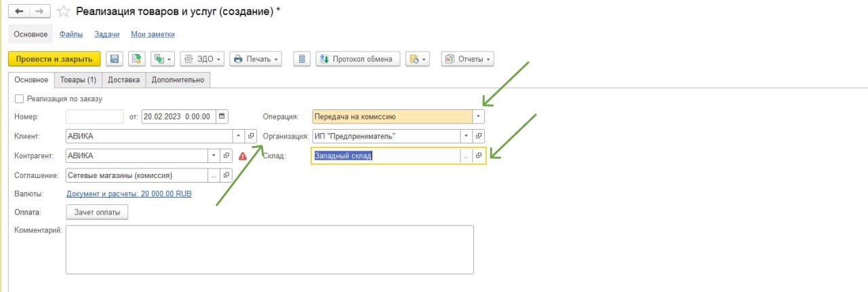Viewport: 868px width, 292px height.
Task: Open the Клиент record with the open icon
Action: pos(250,136)
